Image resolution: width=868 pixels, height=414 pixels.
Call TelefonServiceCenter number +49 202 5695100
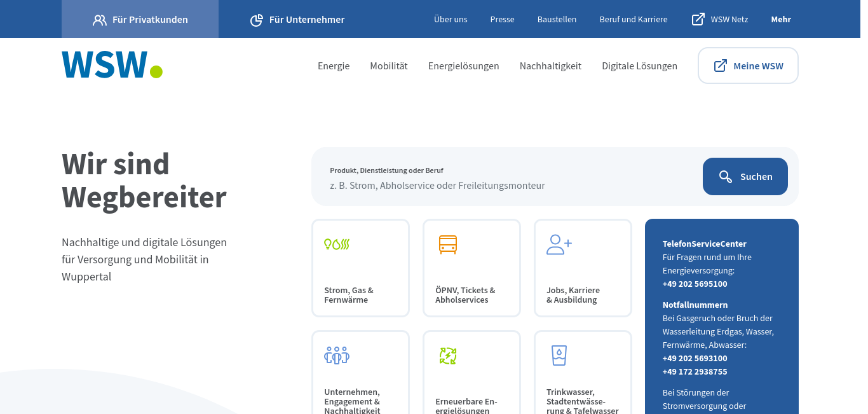pos(695,284)
